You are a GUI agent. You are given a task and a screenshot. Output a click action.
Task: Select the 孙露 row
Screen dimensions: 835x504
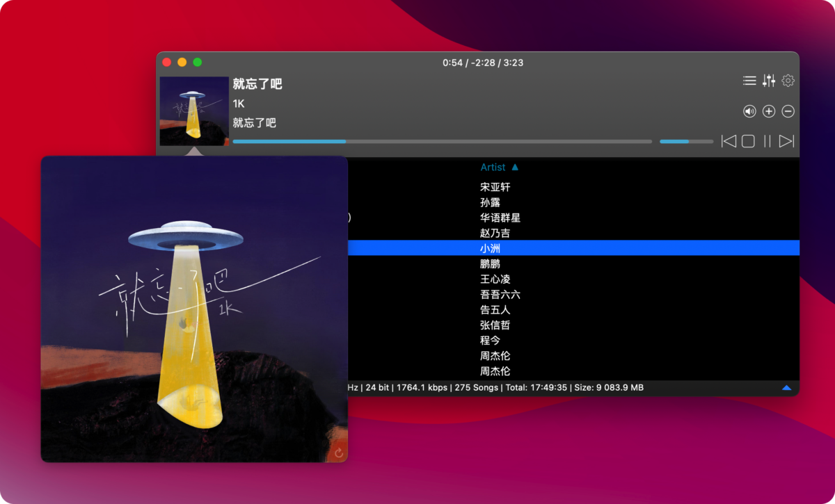pos(573,202)
